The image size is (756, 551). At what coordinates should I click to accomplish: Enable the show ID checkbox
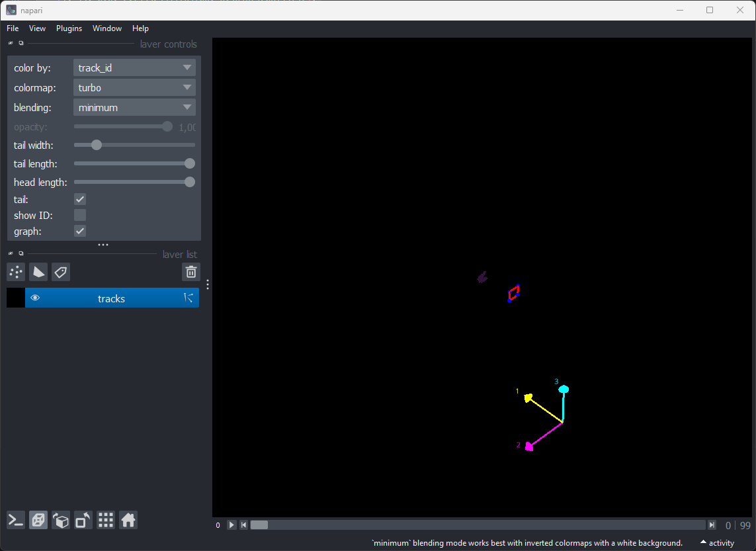[x=79, y=214]
